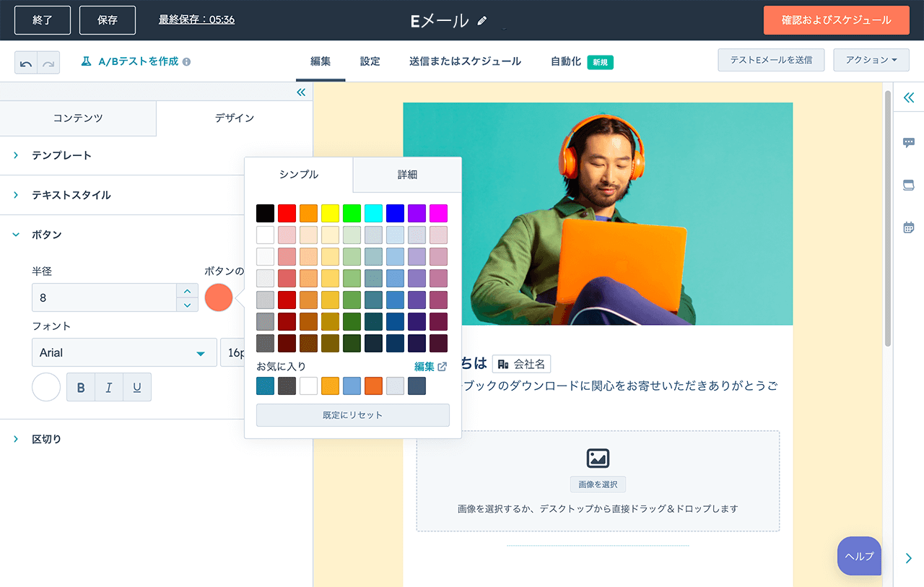Pick the white favorite color swatch
The height and width of the screenshot is (587, 924).
309,386
